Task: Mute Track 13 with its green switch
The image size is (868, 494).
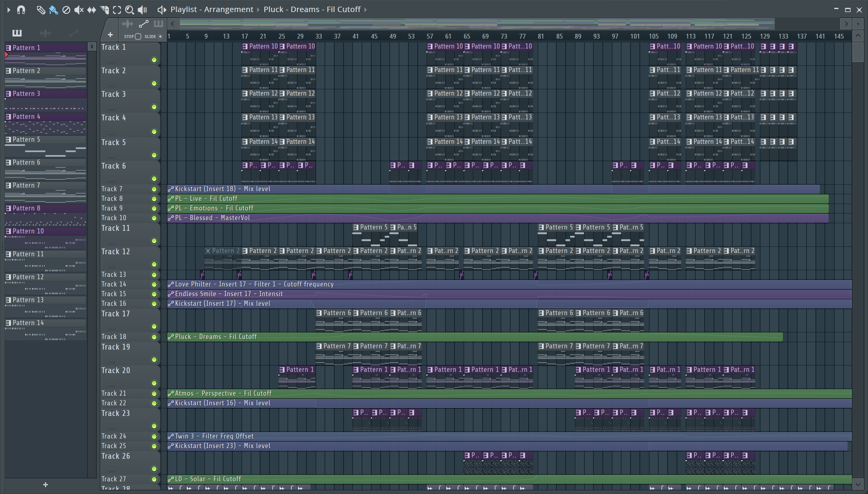Action: (154, 275)
